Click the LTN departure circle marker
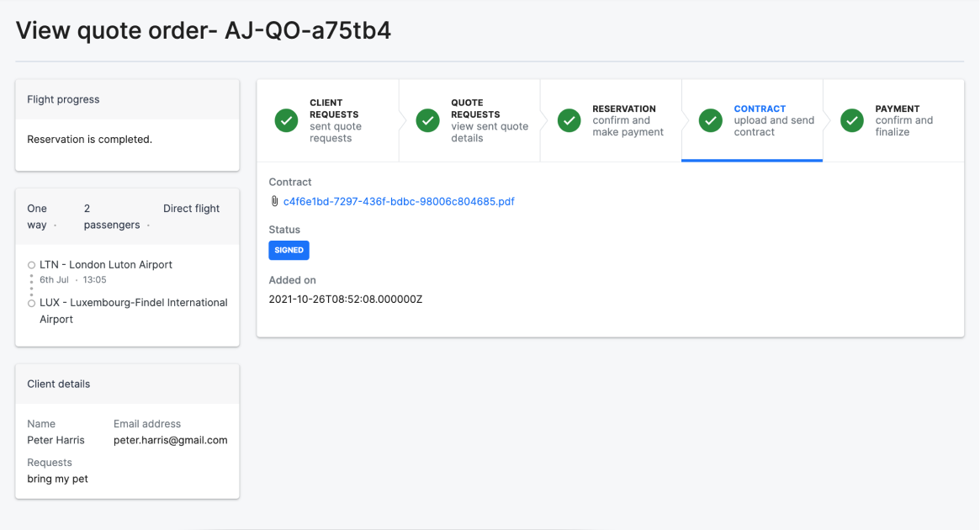 coord(31,265)
